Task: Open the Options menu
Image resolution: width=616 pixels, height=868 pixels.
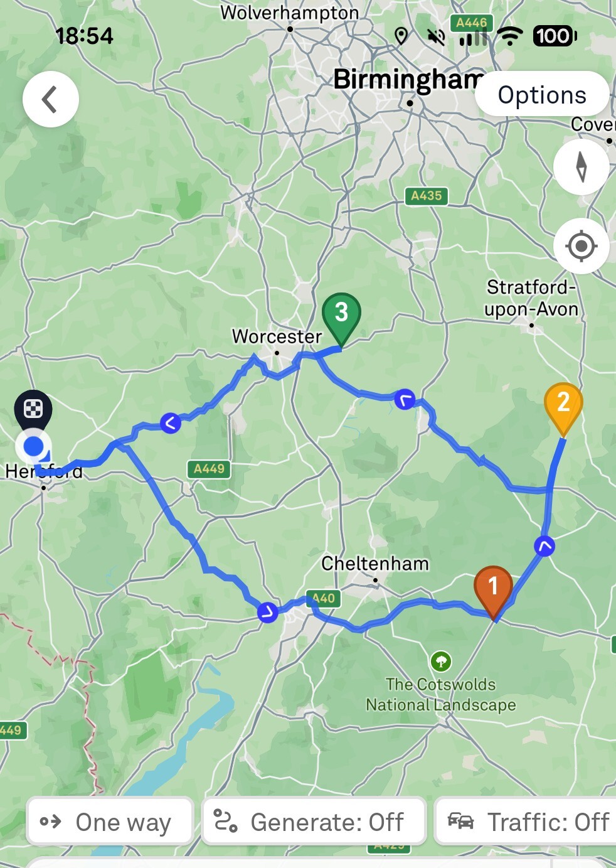Action: point(542,95)
